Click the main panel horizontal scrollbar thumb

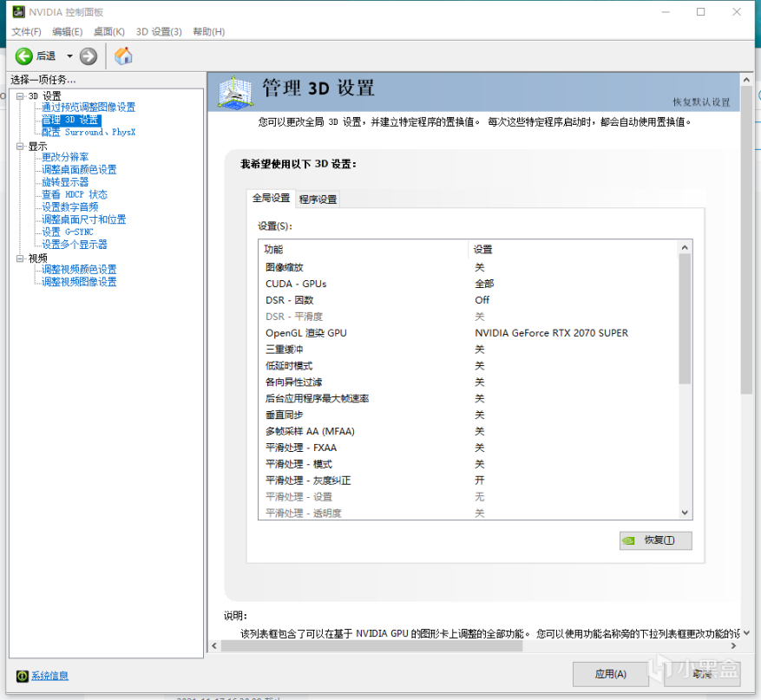tap(371, 646)
